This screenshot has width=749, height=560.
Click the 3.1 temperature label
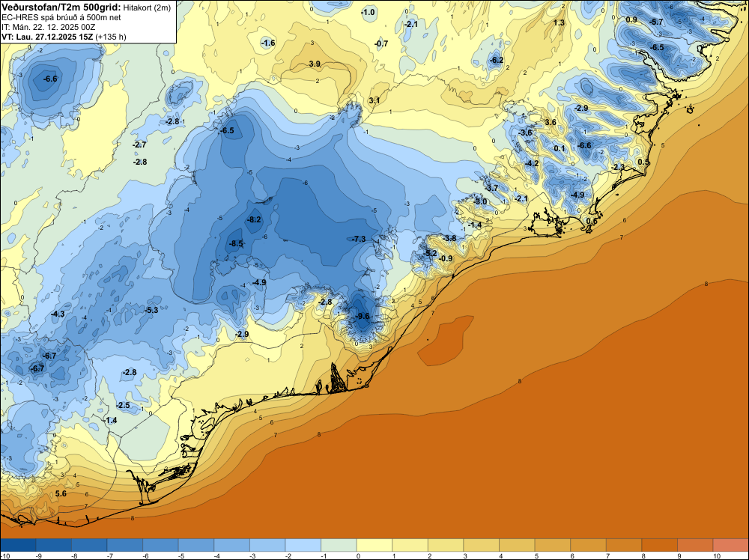point(374,100)
